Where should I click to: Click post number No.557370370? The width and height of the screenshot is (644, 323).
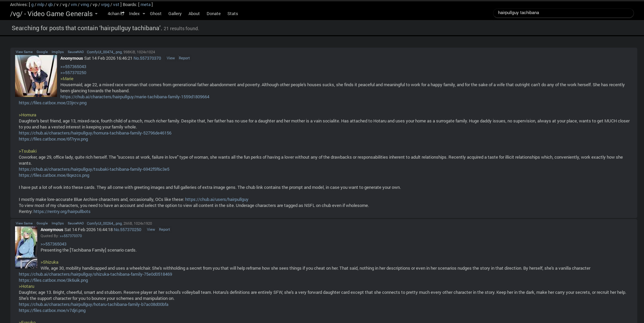point(147,58)
